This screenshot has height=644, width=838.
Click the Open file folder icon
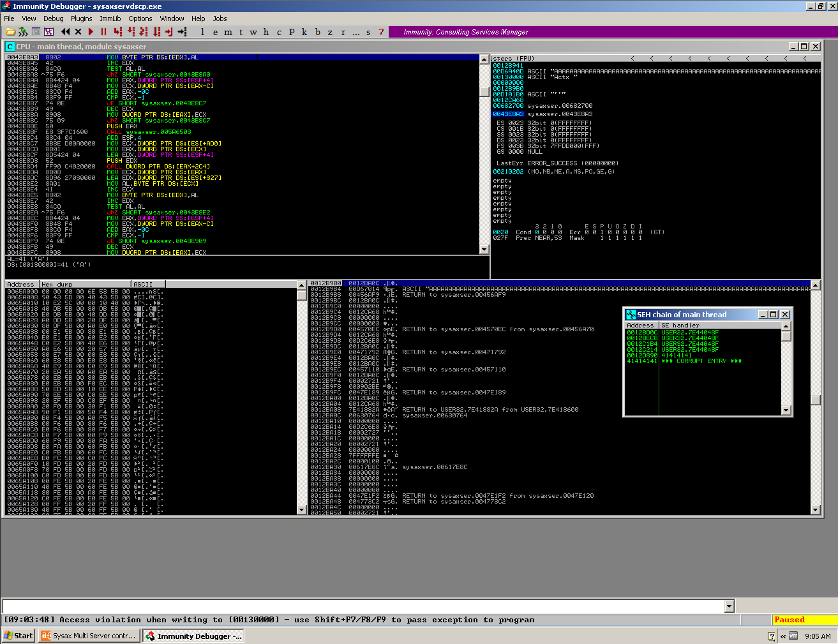[10, 32]
